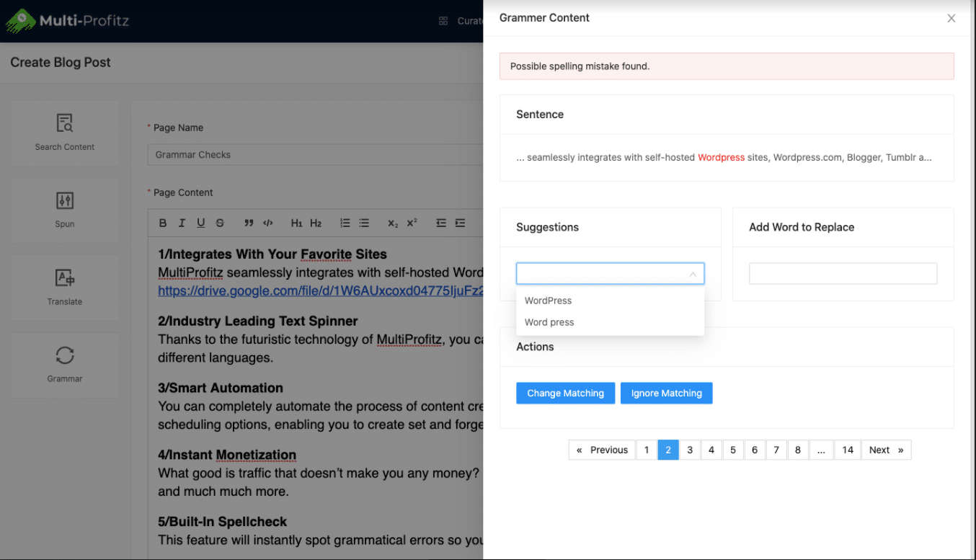The image size is (976, 560).
Task: Click the red highlighted Wordpress word
Action: pyautogui.click(x=721, y=157)
